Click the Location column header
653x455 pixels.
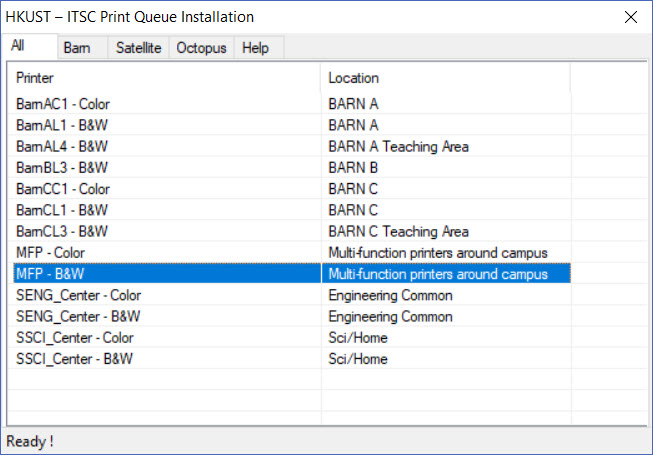[x=445, y=78]
